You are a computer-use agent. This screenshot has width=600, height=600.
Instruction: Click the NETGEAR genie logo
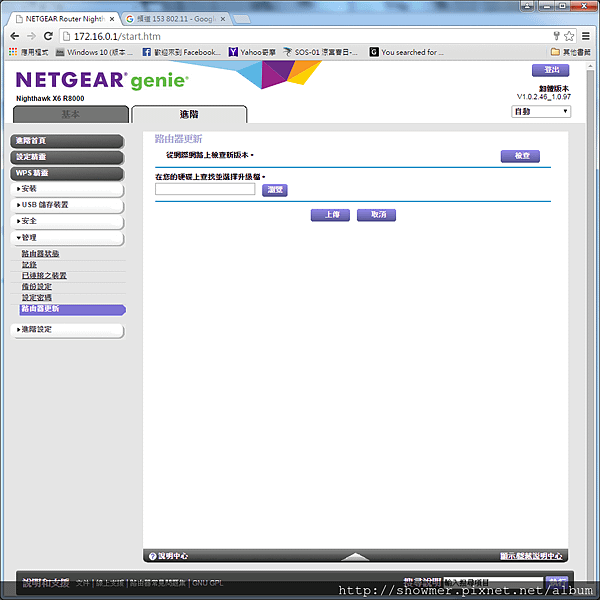pyautogui.click(x=102, y=80)
